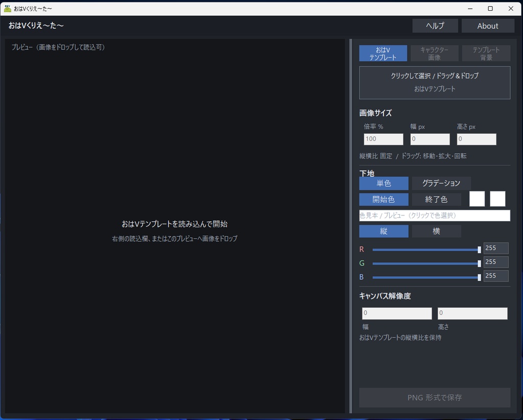Click the G green slider

click(x=426, y=263)
